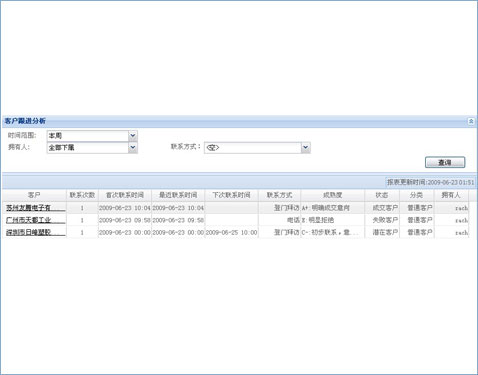Sort by the 联系次数 column header
Viewport: 478px width, 375px height.
point(82,195)
